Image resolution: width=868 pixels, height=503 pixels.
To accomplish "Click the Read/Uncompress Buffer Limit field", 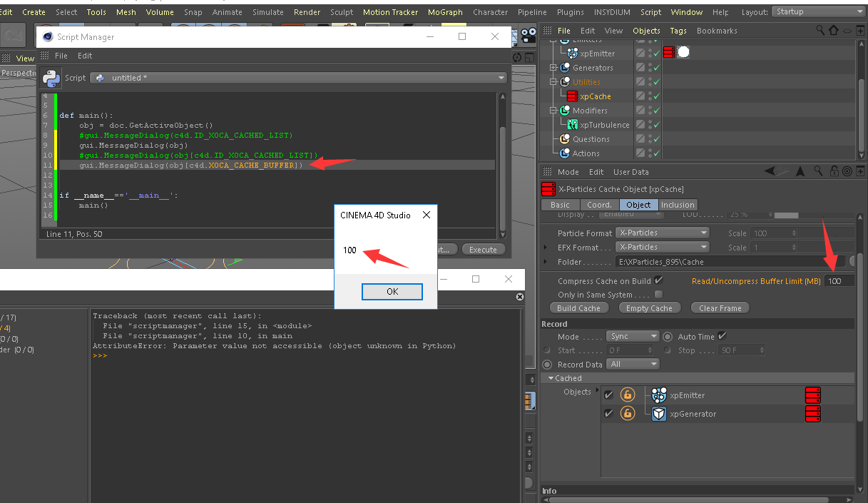I will point(839,281).
